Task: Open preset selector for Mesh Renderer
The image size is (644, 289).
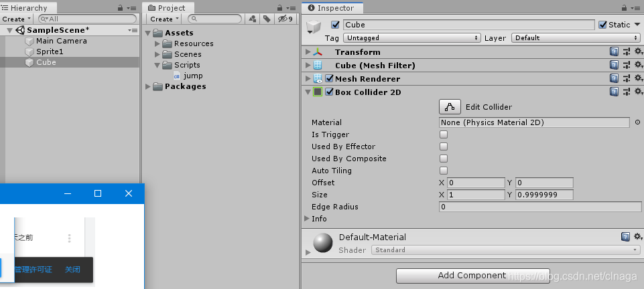Action: click(627, 78)
